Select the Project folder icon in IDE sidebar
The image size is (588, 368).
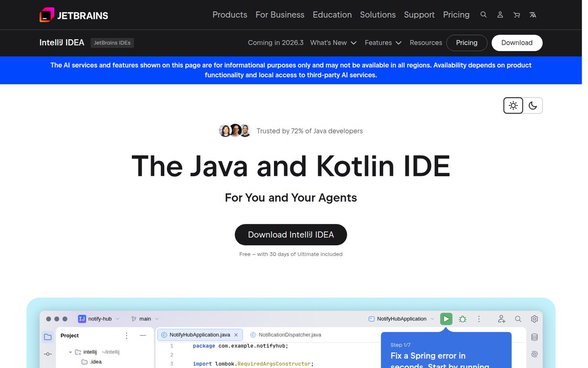48,337
